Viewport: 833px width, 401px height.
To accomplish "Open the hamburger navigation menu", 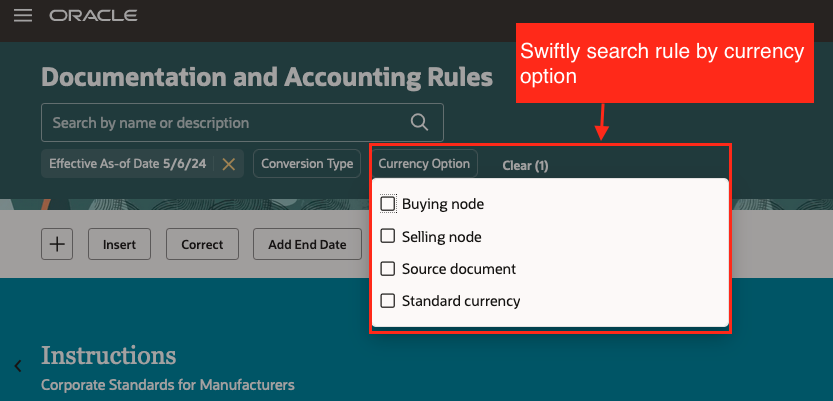I will click(x=23, y=16).
